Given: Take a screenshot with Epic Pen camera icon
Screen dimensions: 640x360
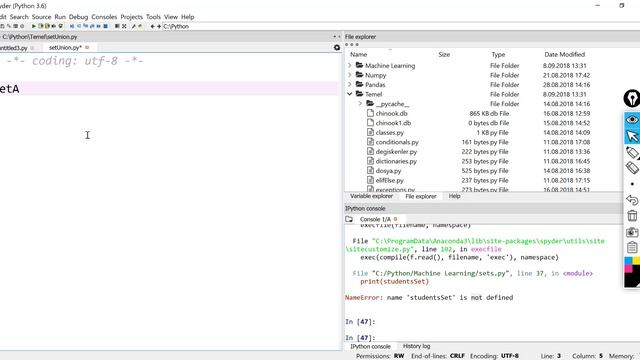Looking at the screenshot, I should [632, 232].
